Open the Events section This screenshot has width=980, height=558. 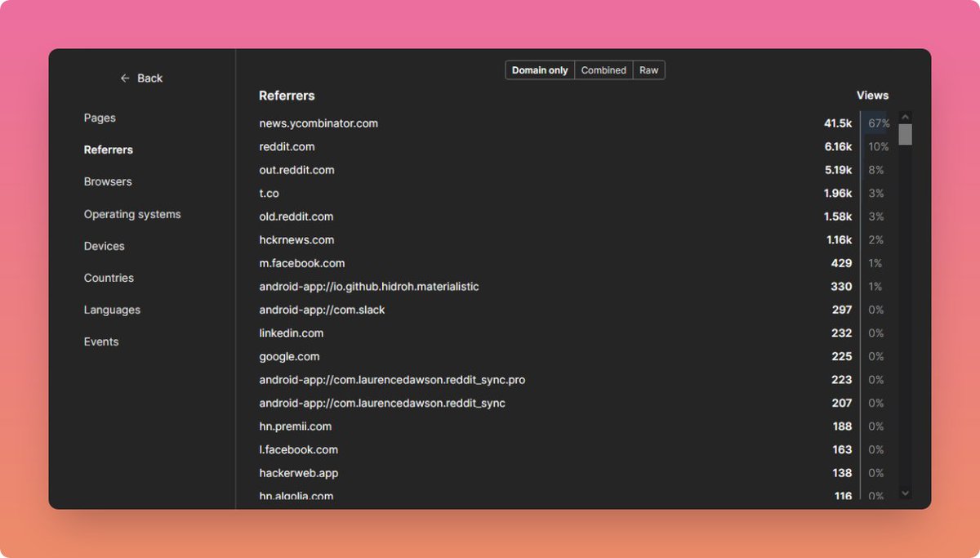pos(101,341)
